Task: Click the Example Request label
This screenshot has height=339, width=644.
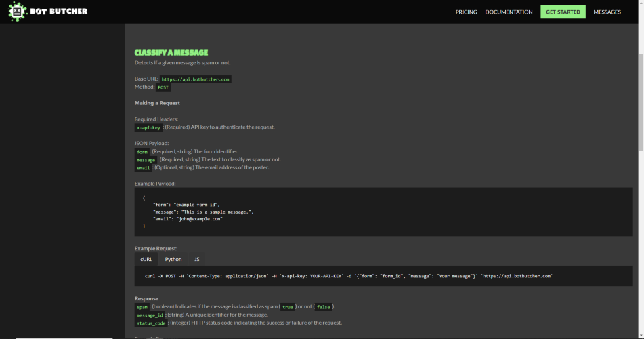Action: coord(156,248)
